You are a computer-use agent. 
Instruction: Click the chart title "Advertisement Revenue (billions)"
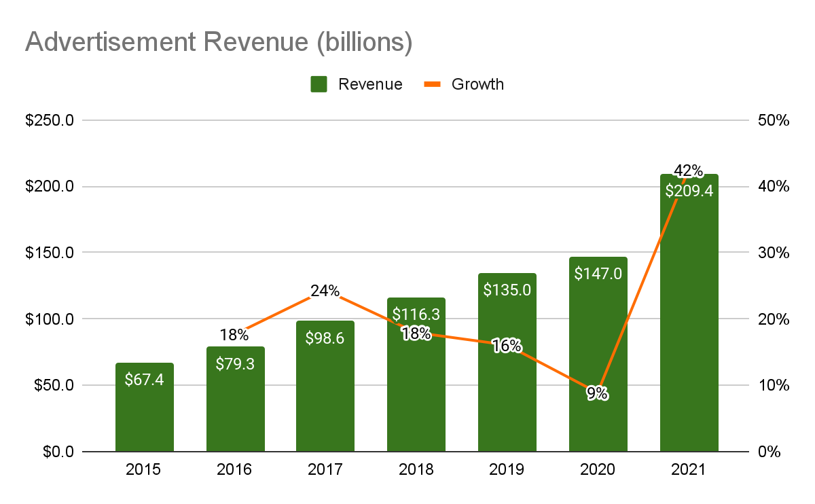click(219, 43)
